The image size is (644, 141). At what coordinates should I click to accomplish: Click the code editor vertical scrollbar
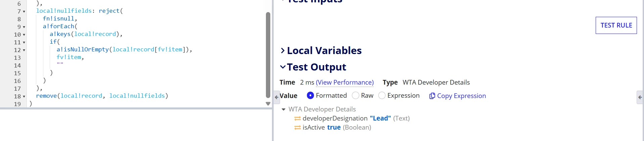[x=268, y=55]
